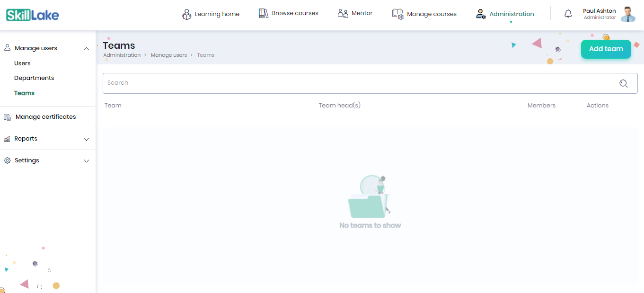Click the Teams breadcrumb

click(206, 55)
